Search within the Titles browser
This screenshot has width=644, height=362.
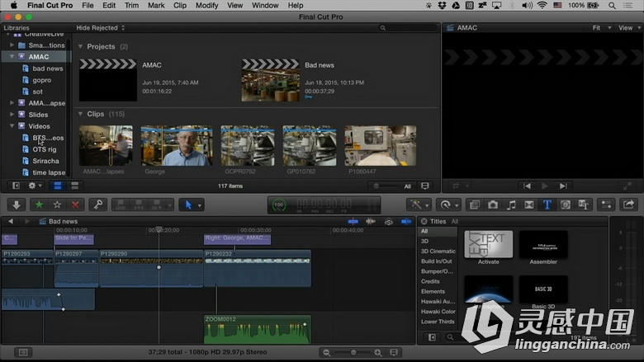(x=451, y=337)
